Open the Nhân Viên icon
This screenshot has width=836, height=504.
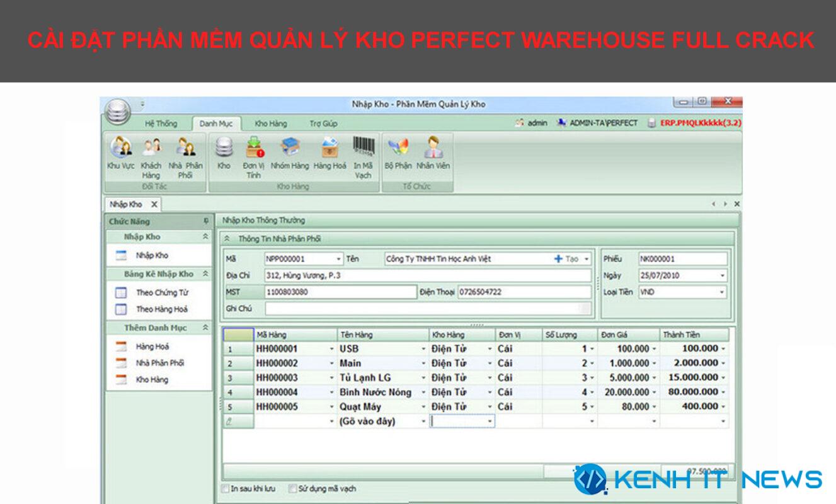click(433, 153)
